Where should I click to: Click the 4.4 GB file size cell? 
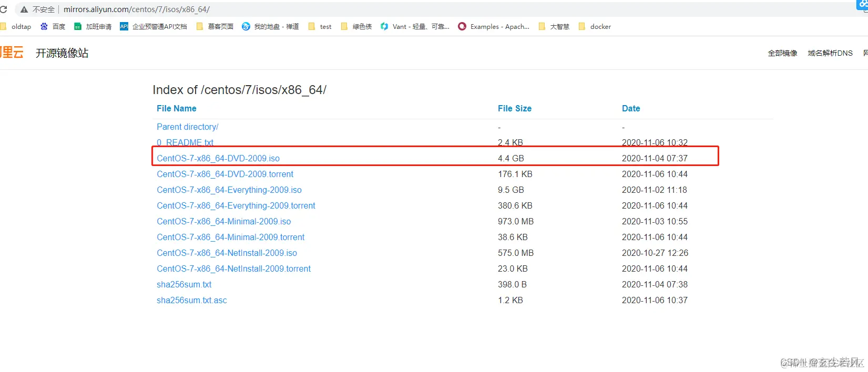coord(511,158)
